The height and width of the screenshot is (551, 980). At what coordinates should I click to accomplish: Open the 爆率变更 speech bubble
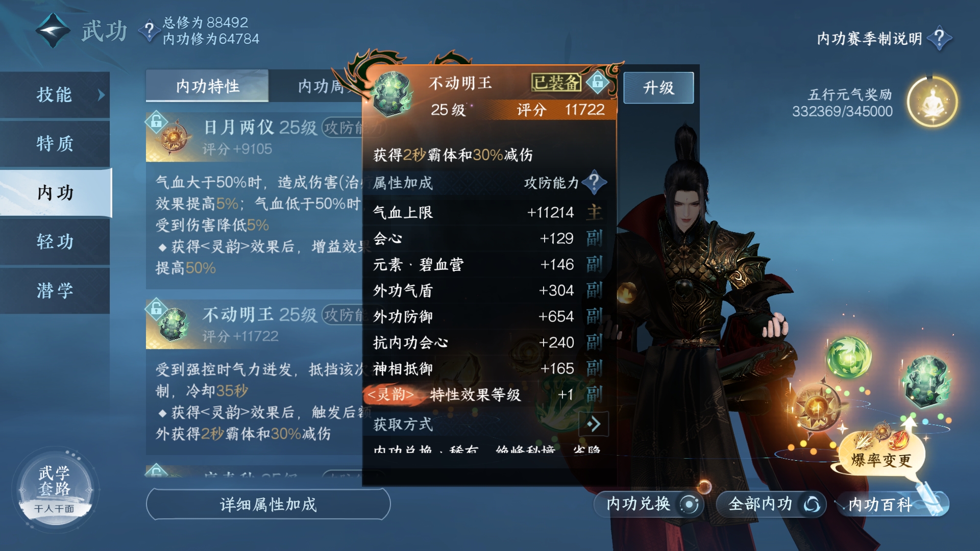[881, 455]
